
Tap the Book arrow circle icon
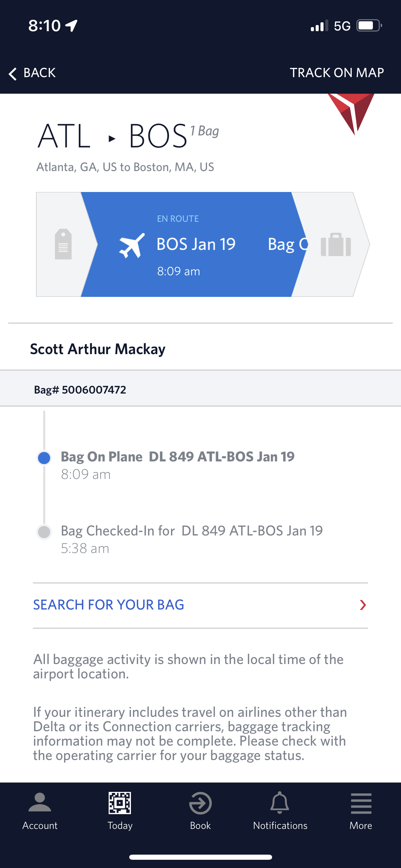[200, 803]
